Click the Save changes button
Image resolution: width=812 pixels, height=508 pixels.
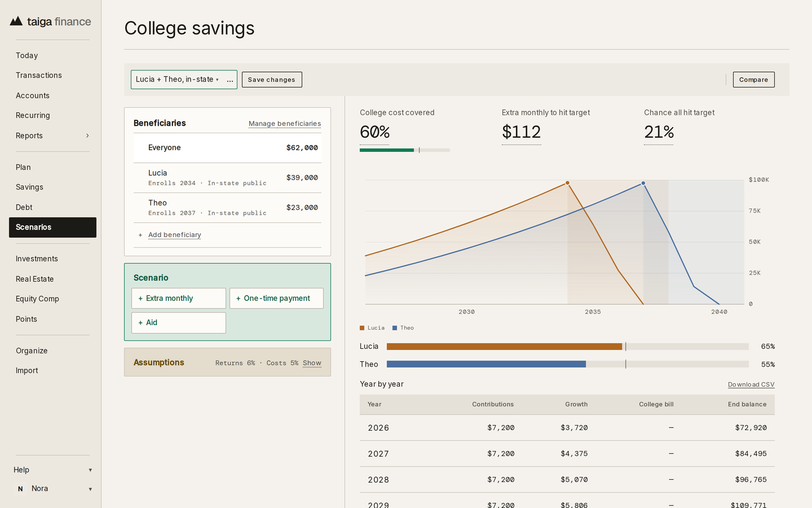(272, 80)
